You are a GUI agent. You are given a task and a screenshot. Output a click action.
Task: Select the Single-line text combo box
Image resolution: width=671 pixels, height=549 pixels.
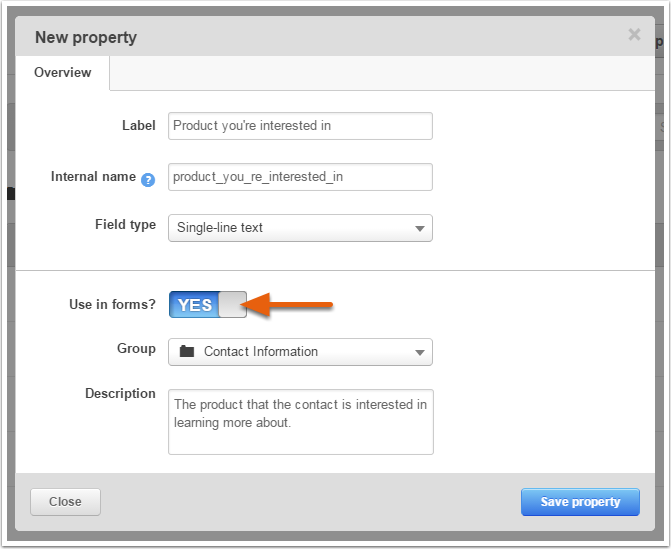pyautogui.click(x=300, y=228)
